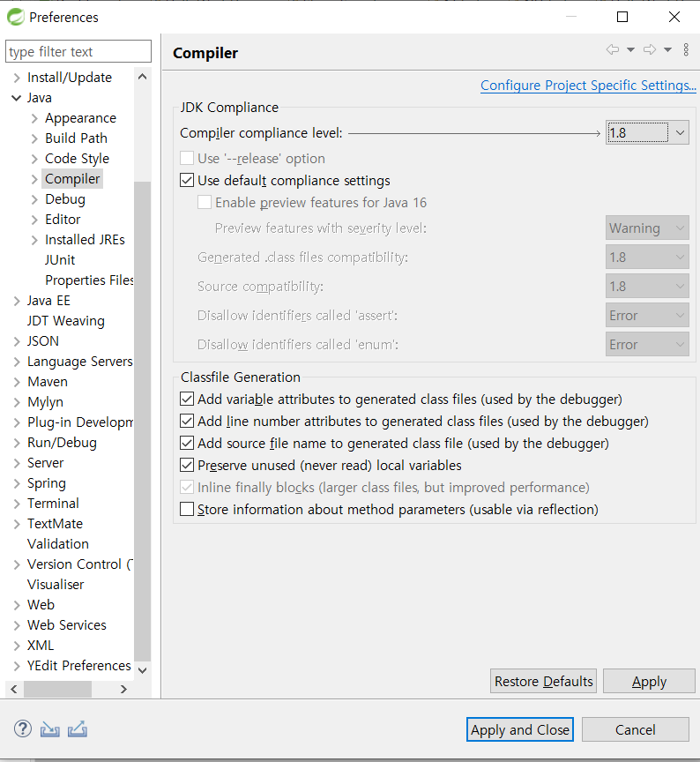The width and height of the screenshot is (700, 762).
Task: Open the three-dot view menu icon
Action: [x=686, y=49]
